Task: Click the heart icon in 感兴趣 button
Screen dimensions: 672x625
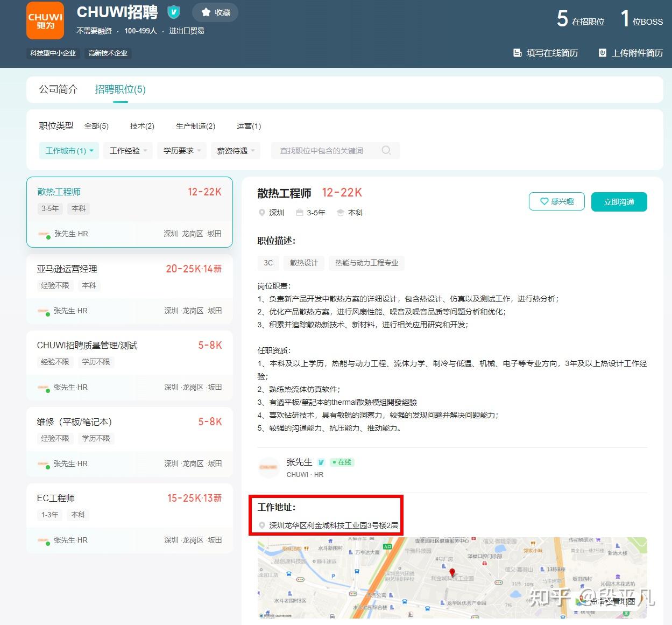Action: (x=545, y=201)
